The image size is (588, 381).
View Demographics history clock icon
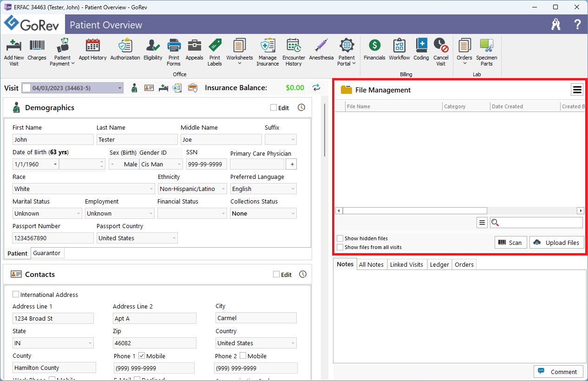point(301,107)
